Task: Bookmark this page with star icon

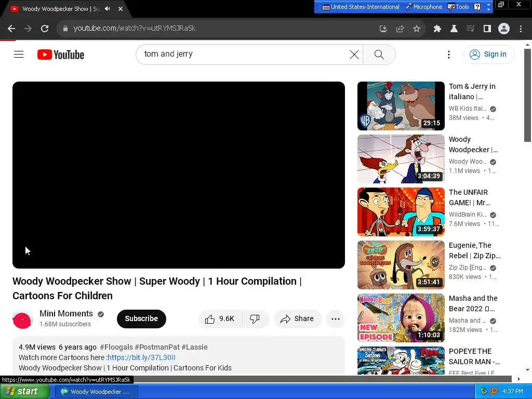Action: click(x=416, y=29)
